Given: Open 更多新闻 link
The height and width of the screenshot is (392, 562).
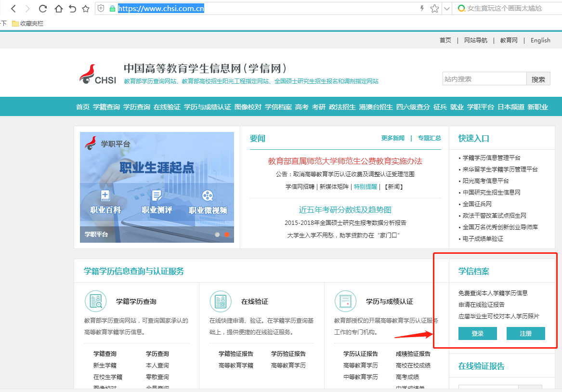Looking at the screenshot, I should pyautogui.click(x=392, y=138).
